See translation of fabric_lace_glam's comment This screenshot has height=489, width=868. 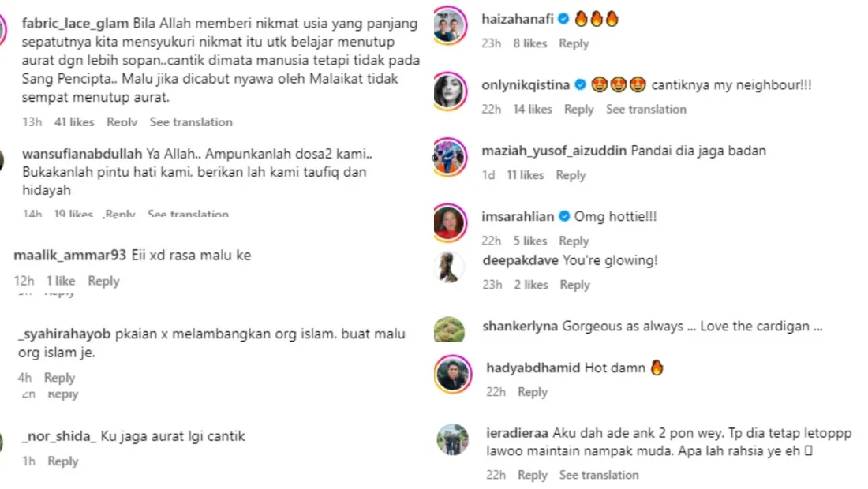[x=191, y=121]
